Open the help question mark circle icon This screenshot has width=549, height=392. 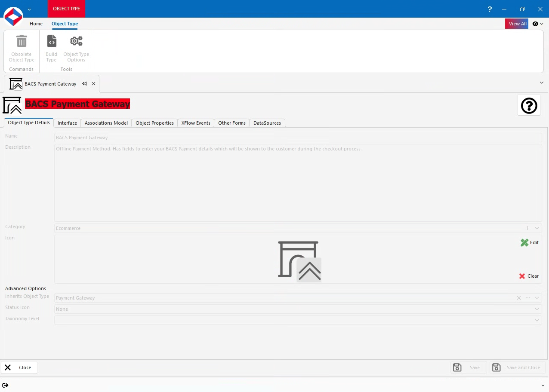coord(529,105)
